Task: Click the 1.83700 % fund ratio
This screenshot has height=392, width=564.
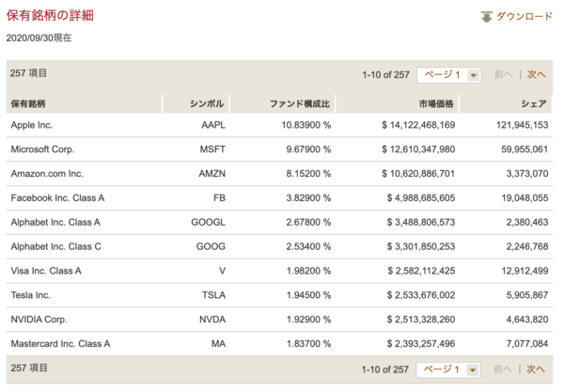Action: (308, 344)
